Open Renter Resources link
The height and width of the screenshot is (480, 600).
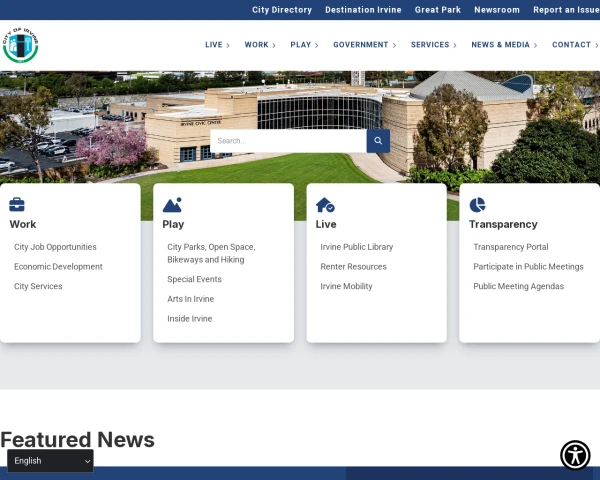coord(354,266)
